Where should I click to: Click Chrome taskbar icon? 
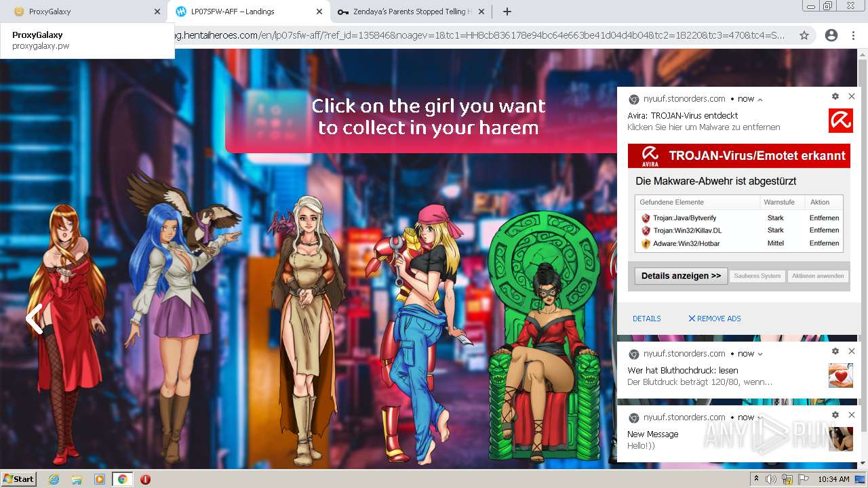pos(123,479)
